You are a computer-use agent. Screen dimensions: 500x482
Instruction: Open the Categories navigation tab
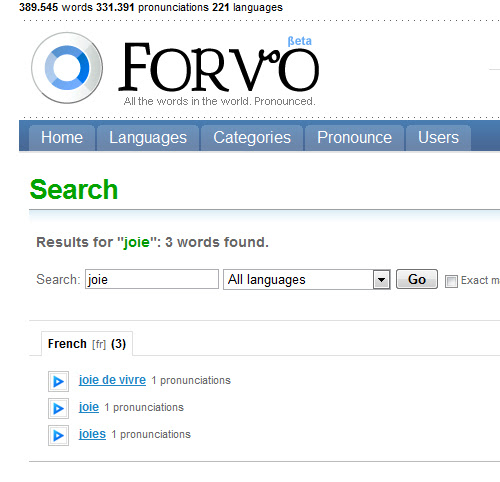point(252,138)
